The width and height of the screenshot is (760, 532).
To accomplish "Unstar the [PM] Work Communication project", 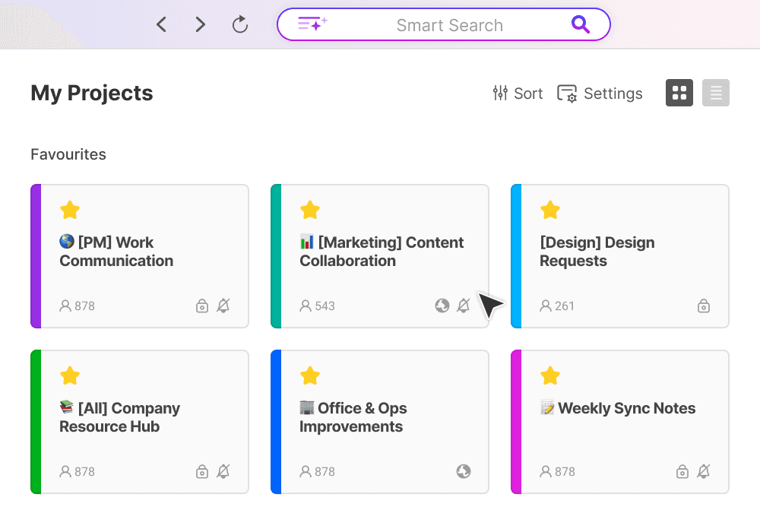I will [x=70, y=210].
